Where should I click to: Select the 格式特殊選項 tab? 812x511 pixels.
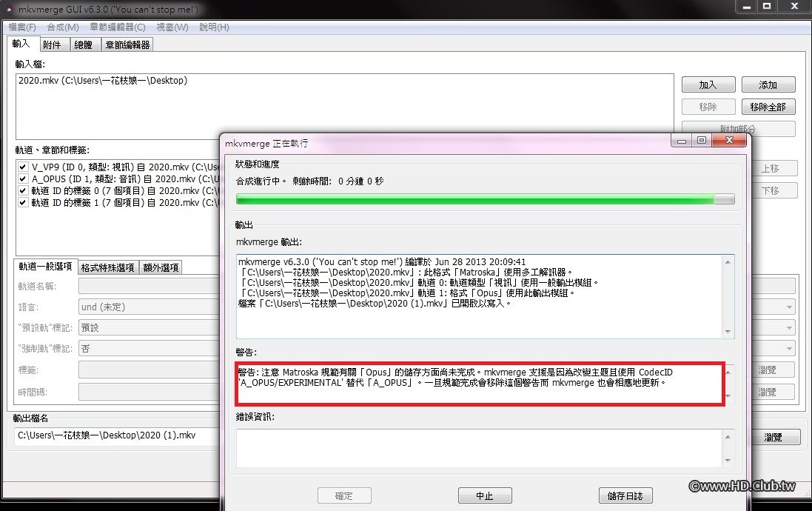click(108, 267)
